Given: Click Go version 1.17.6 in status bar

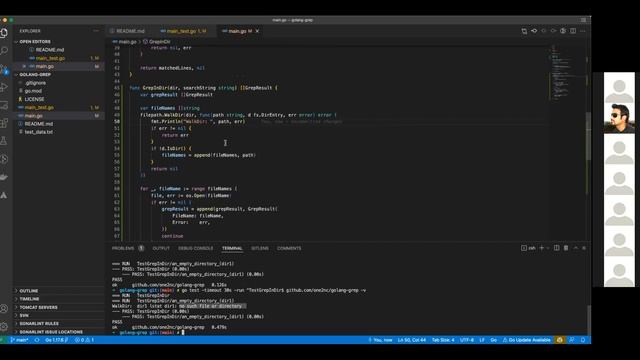Looking at the screenshot, I should point(57,340).
